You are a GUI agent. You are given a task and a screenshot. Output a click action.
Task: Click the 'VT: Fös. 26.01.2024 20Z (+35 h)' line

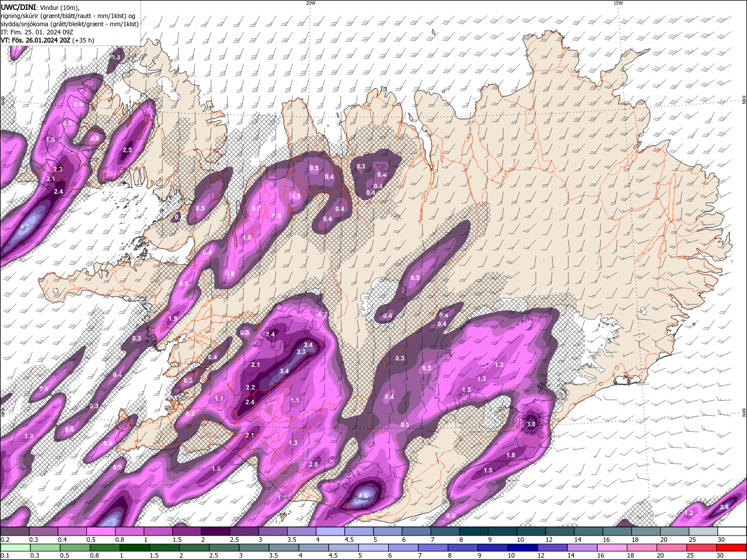(x=48, y=40)
